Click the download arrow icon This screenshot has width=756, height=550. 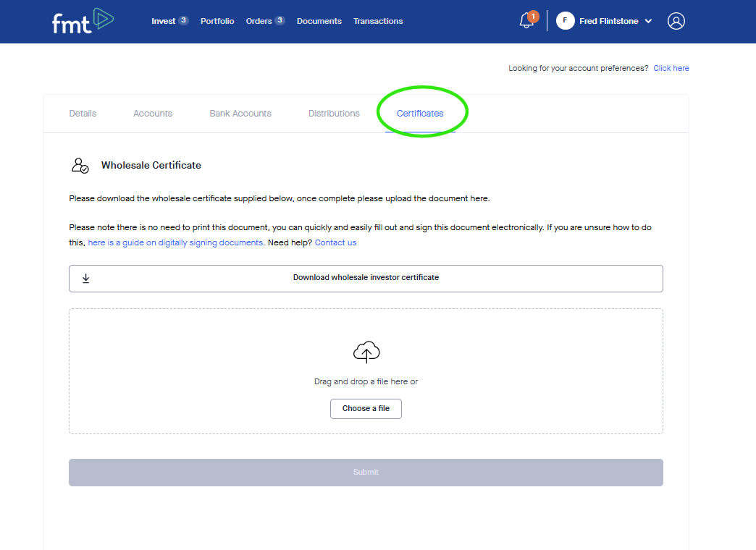click(85, 278)
